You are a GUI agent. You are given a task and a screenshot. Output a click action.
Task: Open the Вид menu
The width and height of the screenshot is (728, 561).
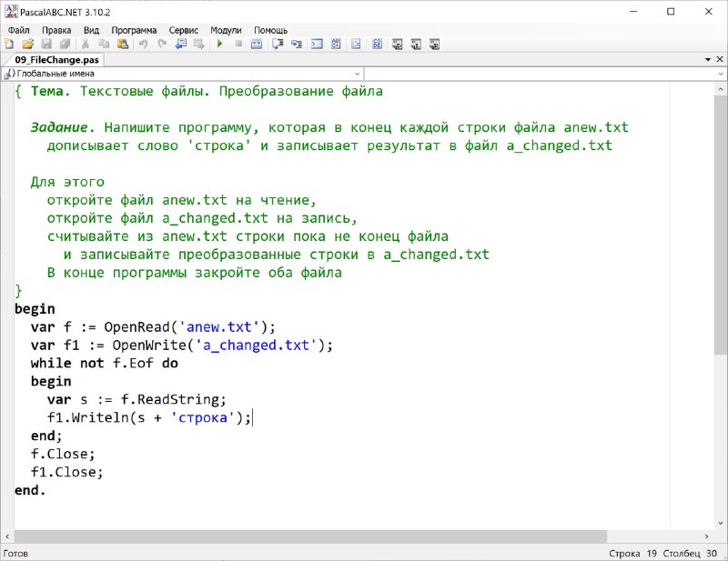coord(92,30)
